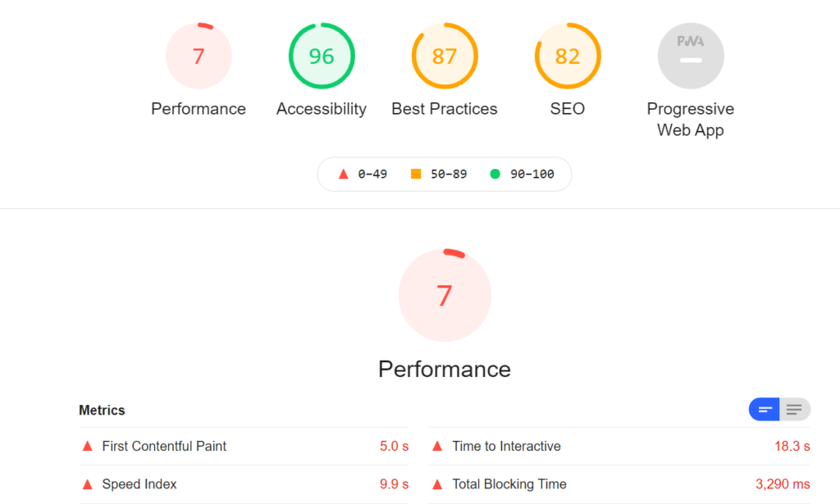This screenshot has width=840, height=504.
Task: Click the red triangle beside First Contentful Paint
Action: point(87,446)
